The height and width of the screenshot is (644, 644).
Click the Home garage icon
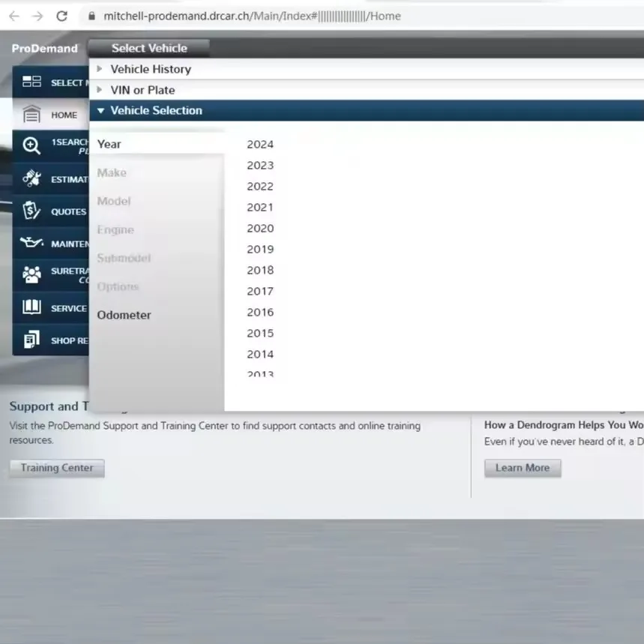pos(31,114)
